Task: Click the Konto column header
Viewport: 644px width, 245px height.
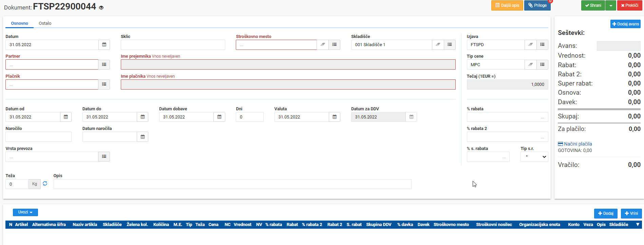Action: click(x=574, y=225)
